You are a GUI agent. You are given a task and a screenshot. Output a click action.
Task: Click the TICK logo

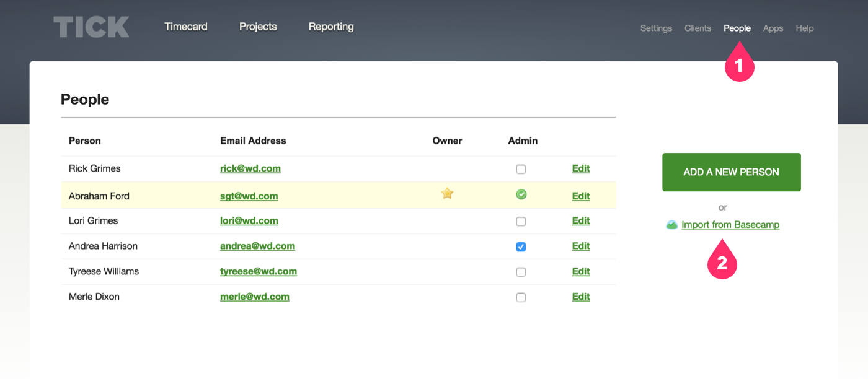[91, 26]
